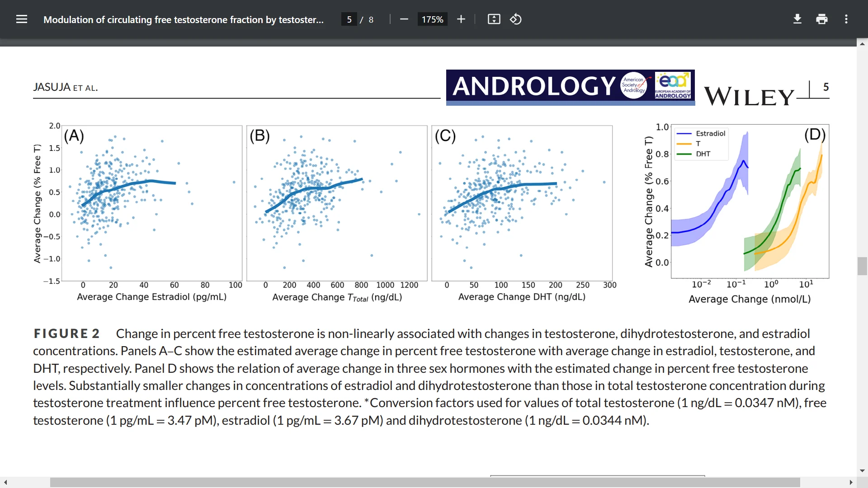868x488 pixels.
Task: Click the Estradiol legend entry
Action: click(x=701, y=133)
